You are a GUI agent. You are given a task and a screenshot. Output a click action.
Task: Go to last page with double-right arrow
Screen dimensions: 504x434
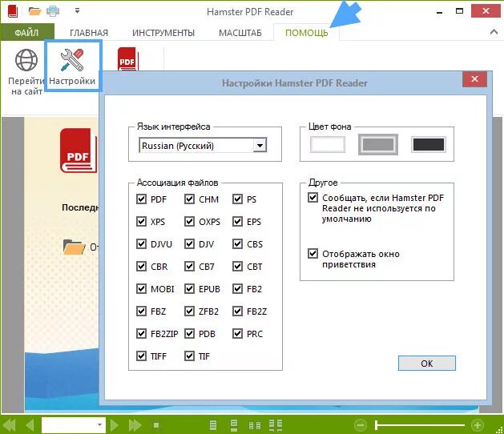coord(135,425)
